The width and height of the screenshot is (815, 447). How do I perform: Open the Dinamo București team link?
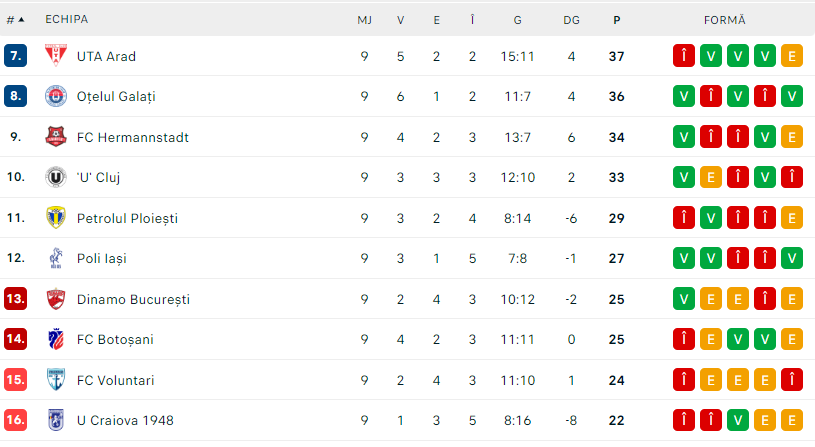click(x=133, y=299)
